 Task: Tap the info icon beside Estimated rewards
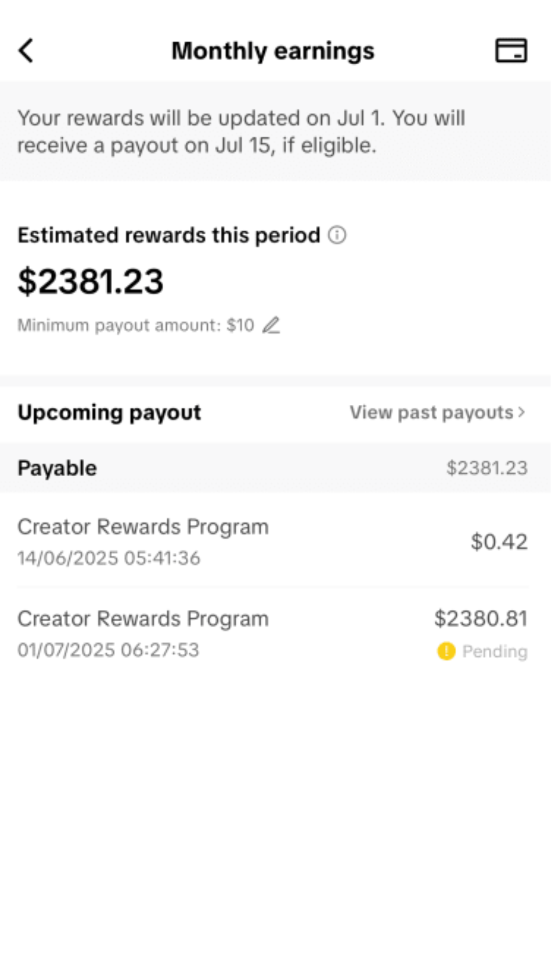click(x=337, y=235)
